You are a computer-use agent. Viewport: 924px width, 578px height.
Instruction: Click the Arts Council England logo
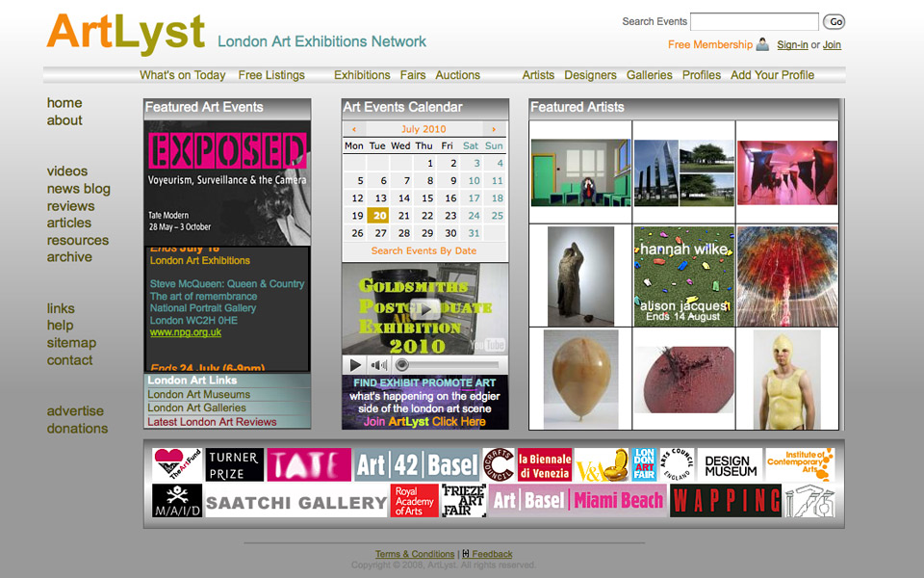point(677,464)
